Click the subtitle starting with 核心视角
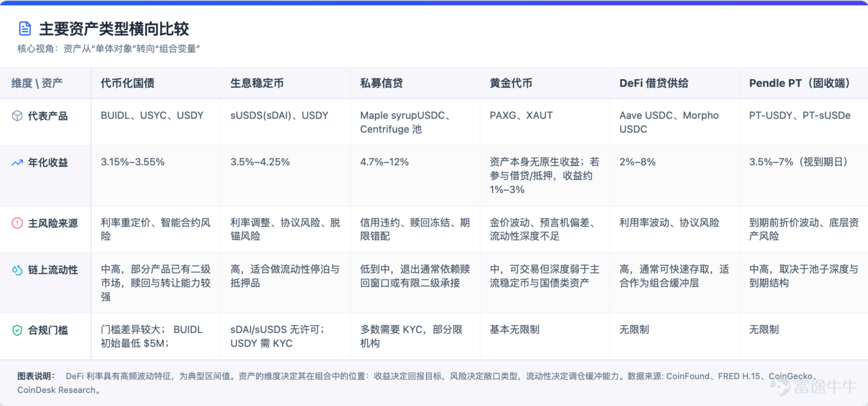 click(x=108, y=49)
